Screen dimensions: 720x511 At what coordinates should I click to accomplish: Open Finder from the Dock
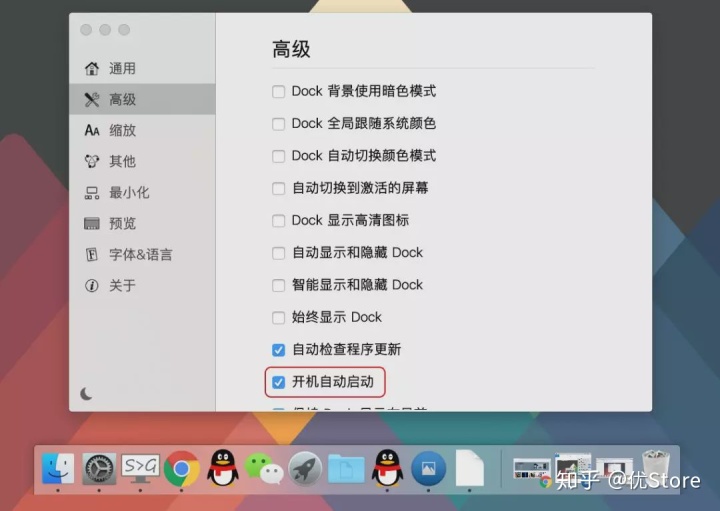[x=58, y=468]
